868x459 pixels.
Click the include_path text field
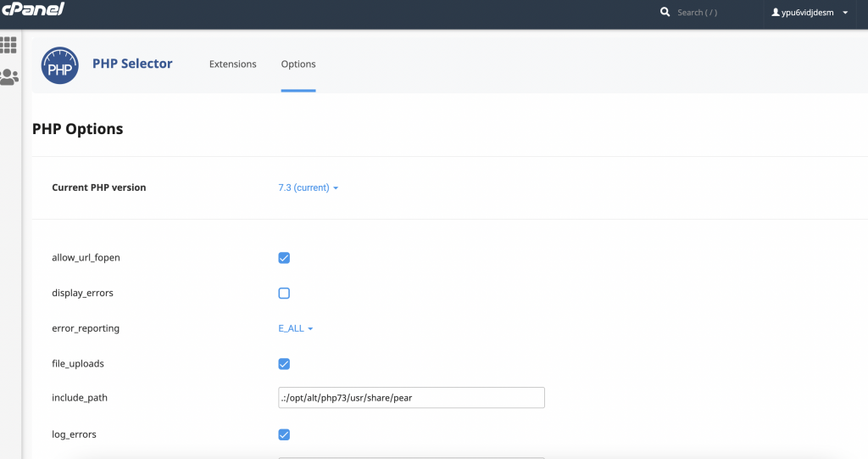pyautogui.click(x=411, y=397)
